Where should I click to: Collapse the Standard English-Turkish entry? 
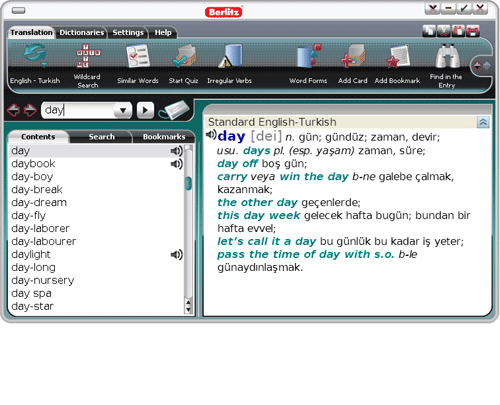pyautogui.click(x=483, y=122)
